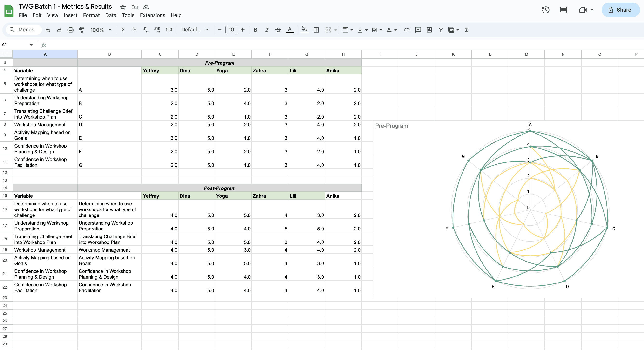Open the Extensions menu

point(152,15)
